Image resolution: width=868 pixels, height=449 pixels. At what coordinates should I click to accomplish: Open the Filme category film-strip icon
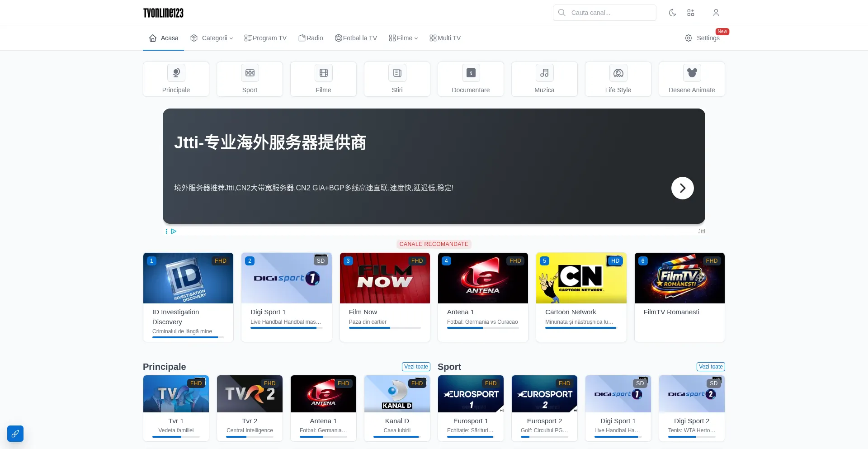[324, 73]
